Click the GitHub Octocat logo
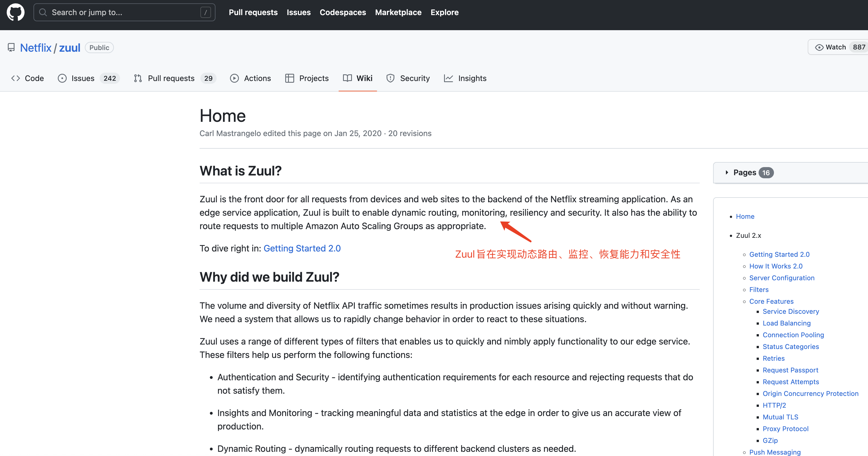 coord(16,12)
